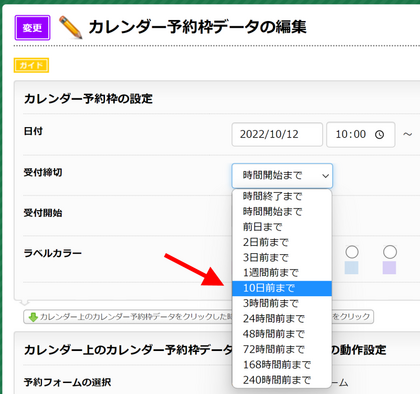The width and height of the screenshot is (420, 394).
Task: Click the date field 2022/10/12
Action: point(277,134)
